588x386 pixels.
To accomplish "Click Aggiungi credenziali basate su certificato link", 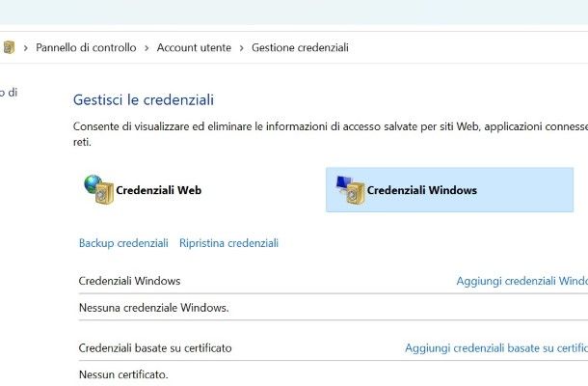I will coord(496,348).
